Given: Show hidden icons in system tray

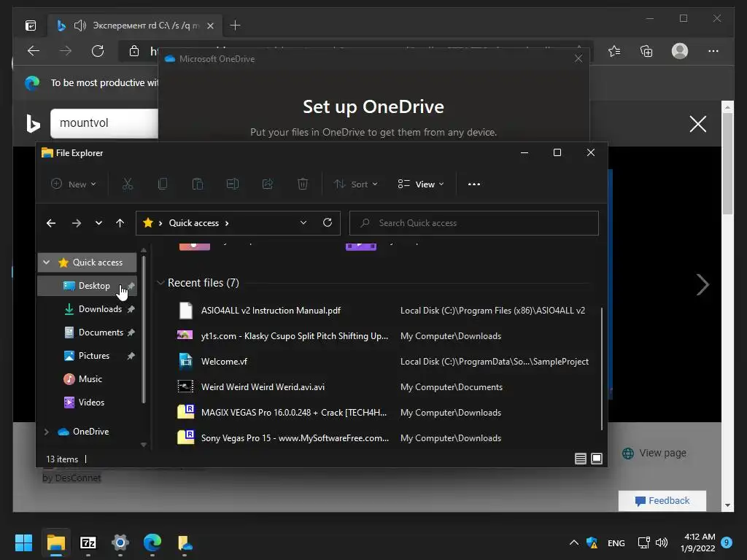Looking at the screenshot, I should point(574,542).
